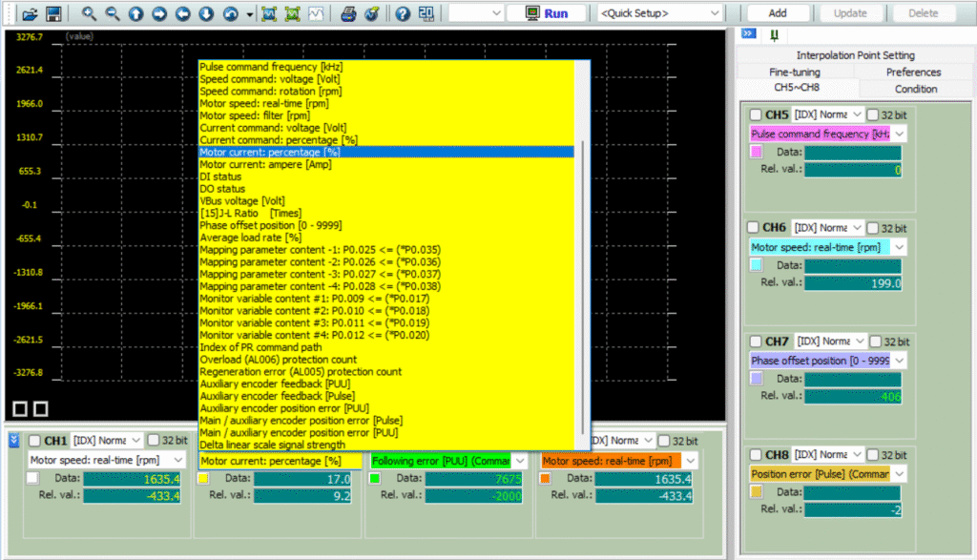Open CH8 Position error signal dropdown
Viewport: 977px width, 560px height.
[898, 473]
